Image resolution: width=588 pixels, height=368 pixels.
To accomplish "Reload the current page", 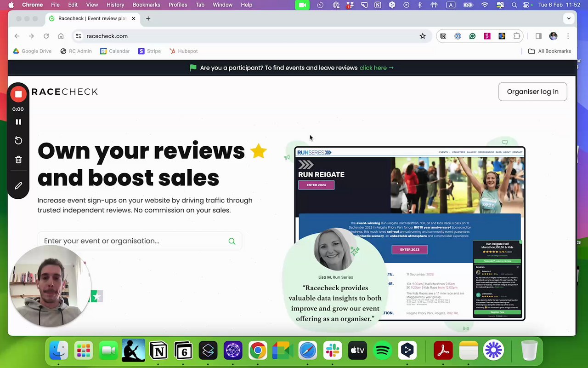I will pyautogui.click(x=46, y=36).
